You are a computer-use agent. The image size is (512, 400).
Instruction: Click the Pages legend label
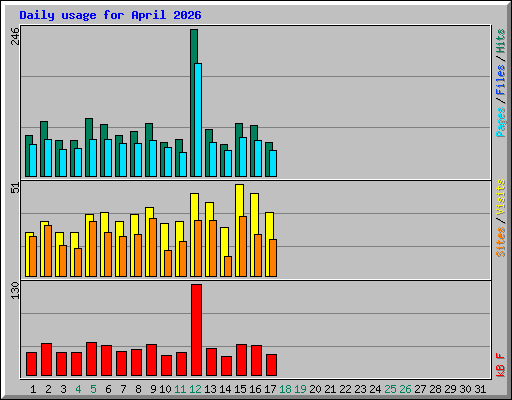coord(500,122)
